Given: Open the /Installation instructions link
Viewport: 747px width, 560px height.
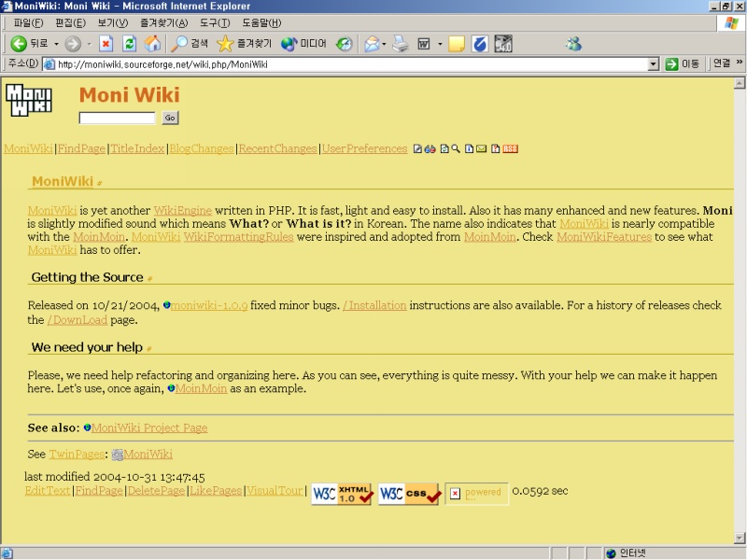Looking at the screenshot, I should [x=374, y=305].
